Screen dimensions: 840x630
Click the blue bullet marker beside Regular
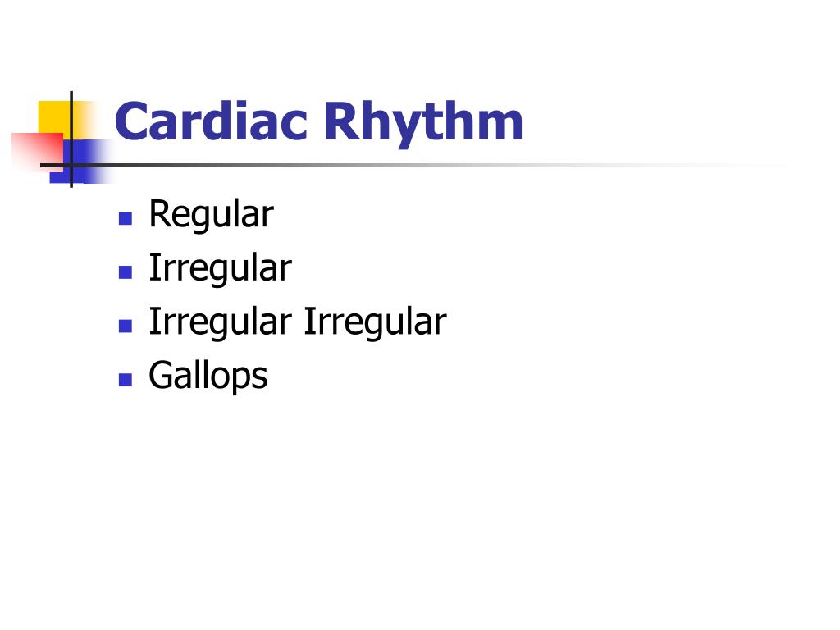point(126,218)
